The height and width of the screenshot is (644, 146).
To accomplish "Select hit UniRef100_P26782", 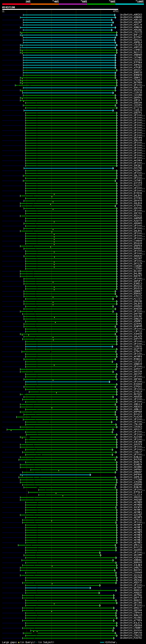I will pyautogui.click(x=131, y=638).
